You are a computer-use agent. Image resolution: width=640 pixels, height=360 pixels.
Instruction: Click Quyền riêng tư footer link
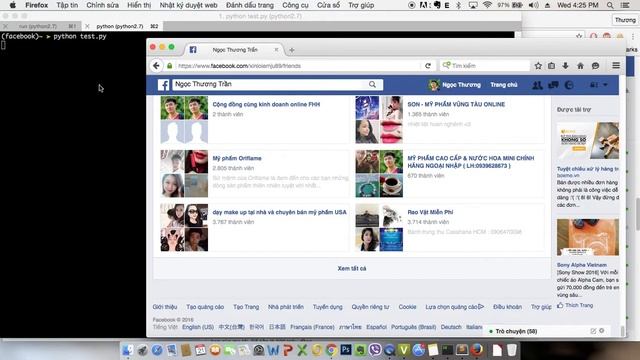point(370,307)
